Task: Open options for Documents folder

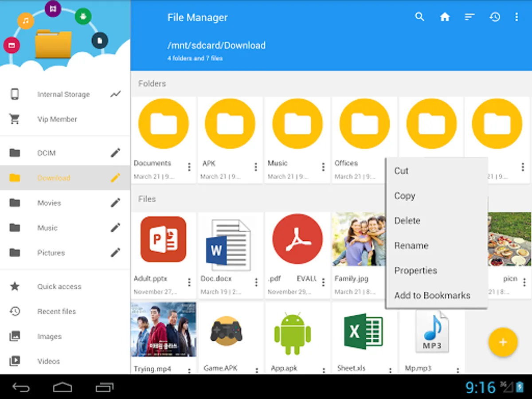Action: [x=189, y=167]
